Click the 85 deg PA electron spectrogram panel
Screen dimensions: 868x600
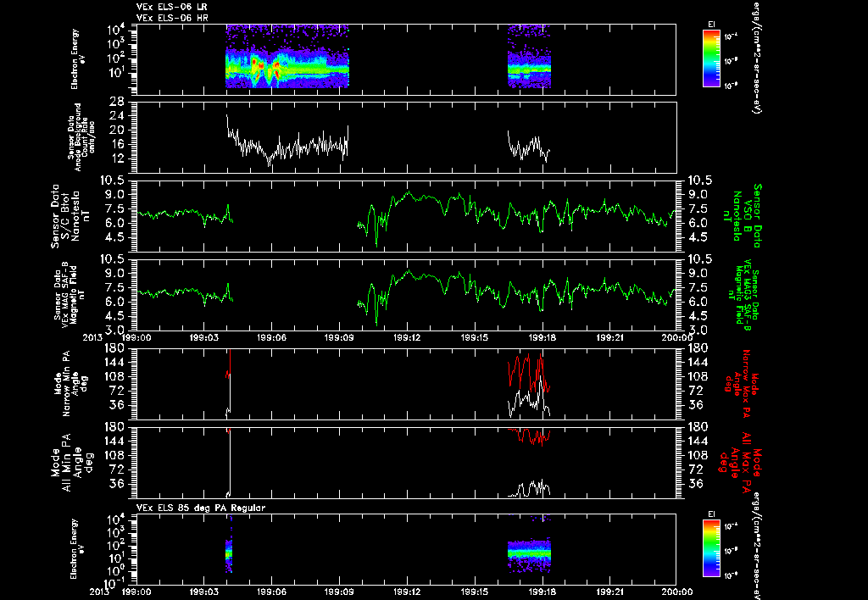406,549
